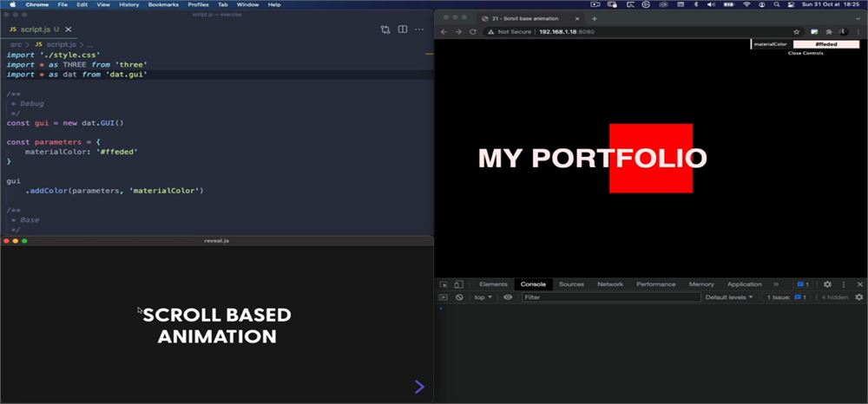
Task: Open top JavaScript context dropdown
Action: click(x=483, y=297)
